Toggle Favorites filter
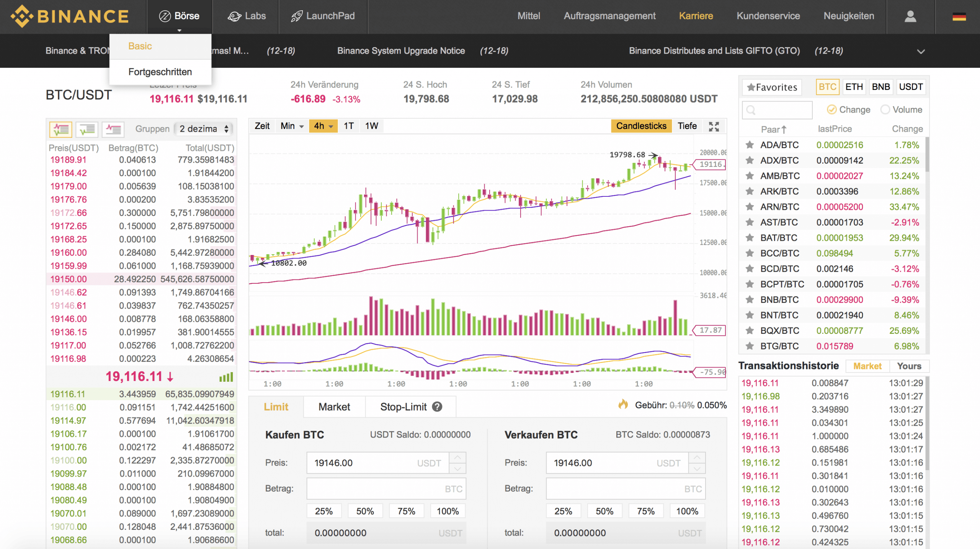Screen dimensions: 980x549 click(x=772, y=87)
